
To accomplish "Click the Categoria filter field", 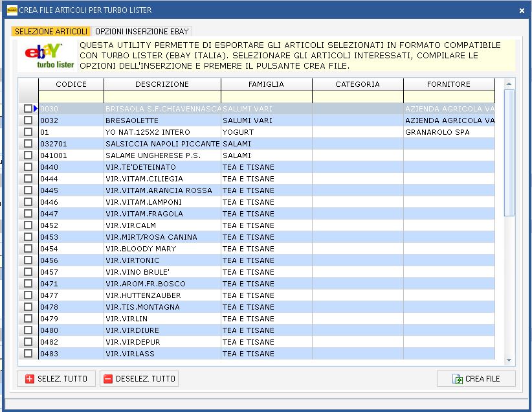I will click(358, 97).
